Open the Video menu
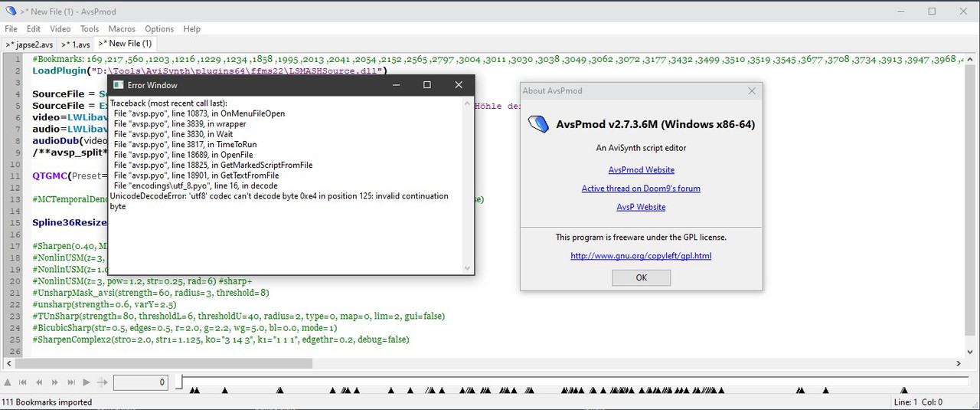Screen dimensions: 980x410 pos(60,29)
